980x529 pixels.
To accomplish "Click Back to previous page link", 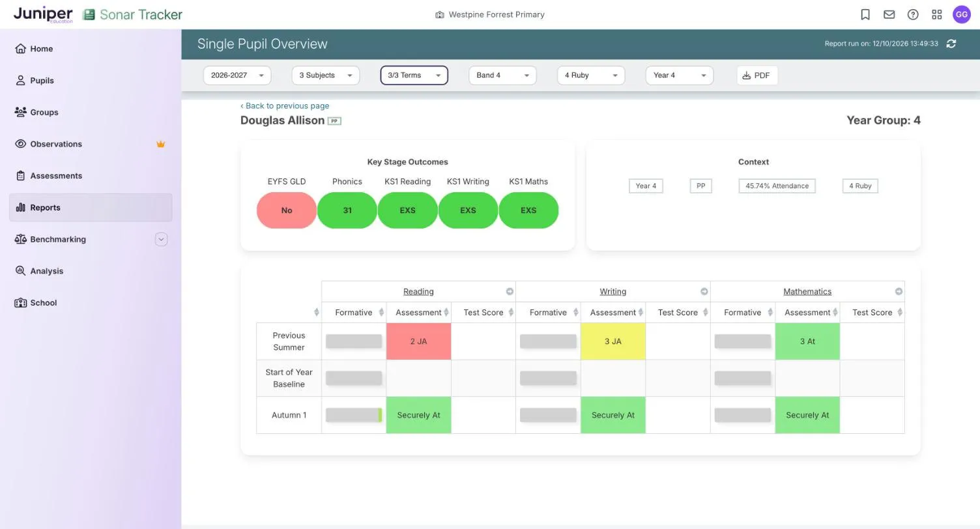I will [285, 106].
